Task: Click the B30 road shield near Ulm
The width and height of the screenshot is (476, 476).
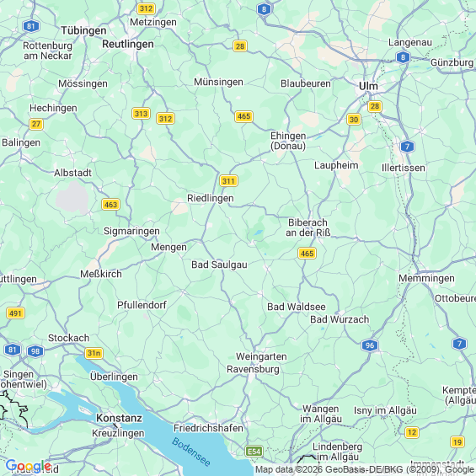Action: 354,120
